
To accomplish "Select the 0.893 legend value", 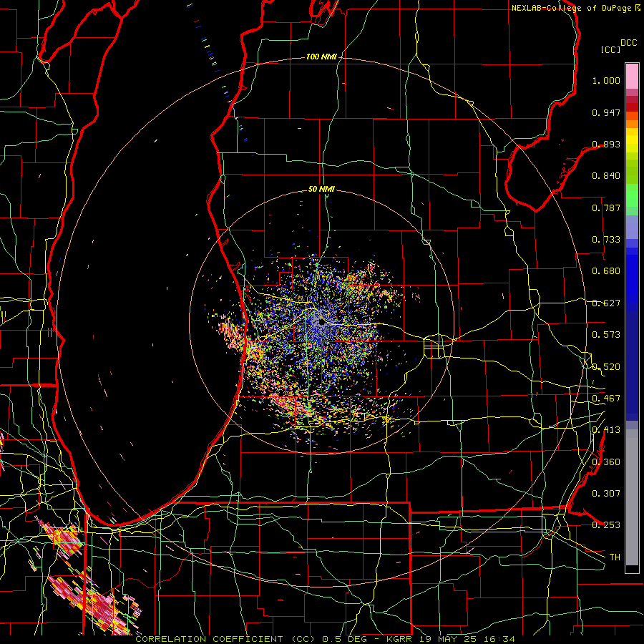I will [x=606, y=144].
